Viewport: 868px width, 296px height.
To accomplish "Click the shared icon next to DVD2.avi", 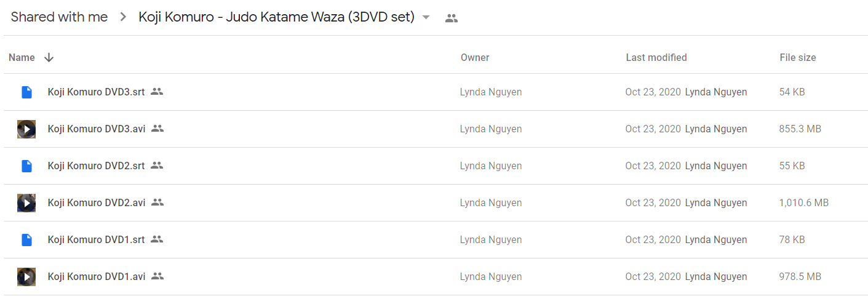I will pyautogui.click(x=157, y=202).
